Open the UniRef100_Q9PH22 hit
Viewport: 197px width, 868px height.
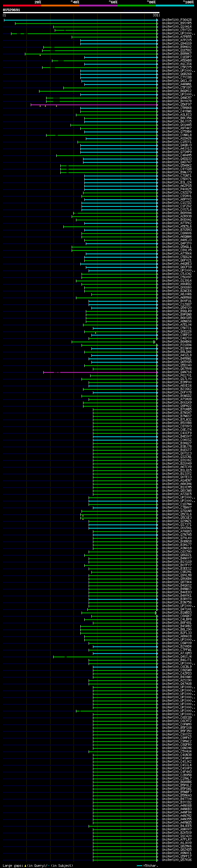tap(176, 406)
